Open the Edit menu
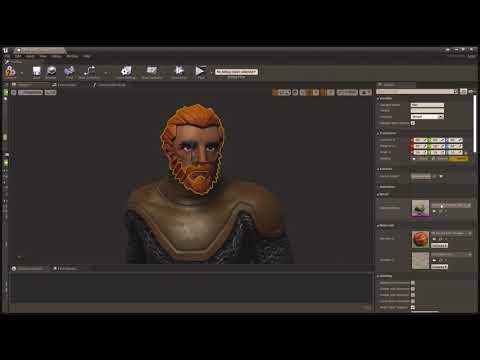 point(18,56)
